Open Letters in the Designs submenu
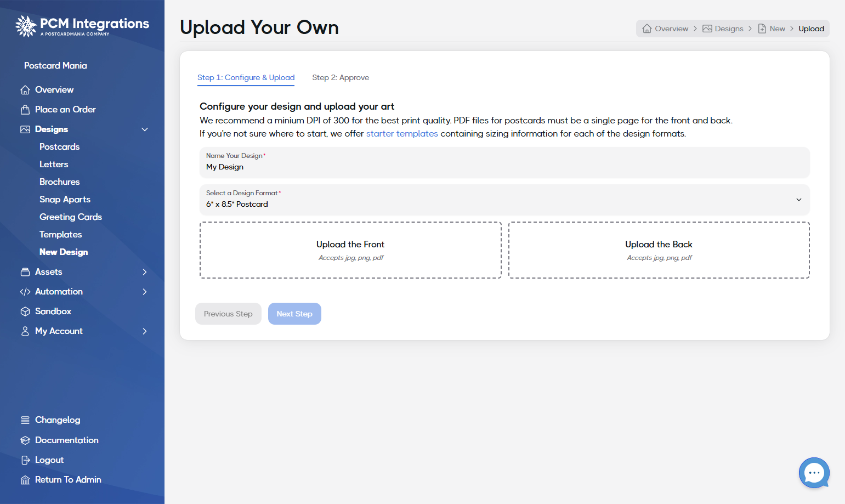 pyautogui.click(x=54, y=165)
